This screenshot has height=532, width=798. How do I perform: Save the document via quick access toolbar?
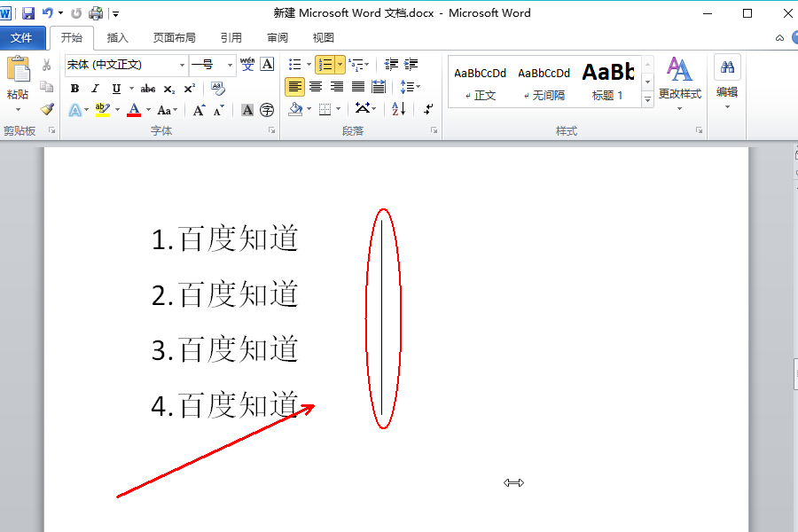28,13
